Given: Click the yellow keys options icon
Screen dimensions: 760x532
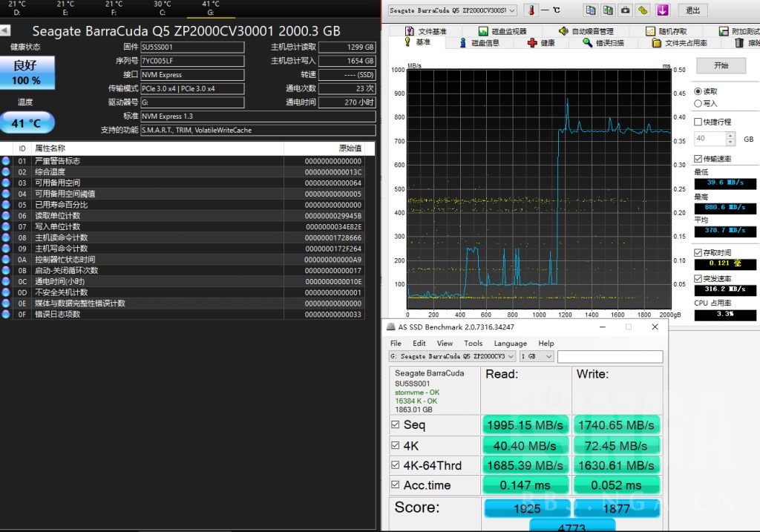Looking at the screenshot, I should pyautogui.click(x=642, y=10).
